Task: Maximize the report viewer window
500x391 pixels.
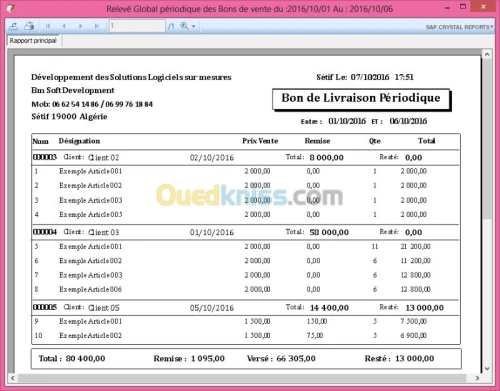Action: (x=463, y=7)
